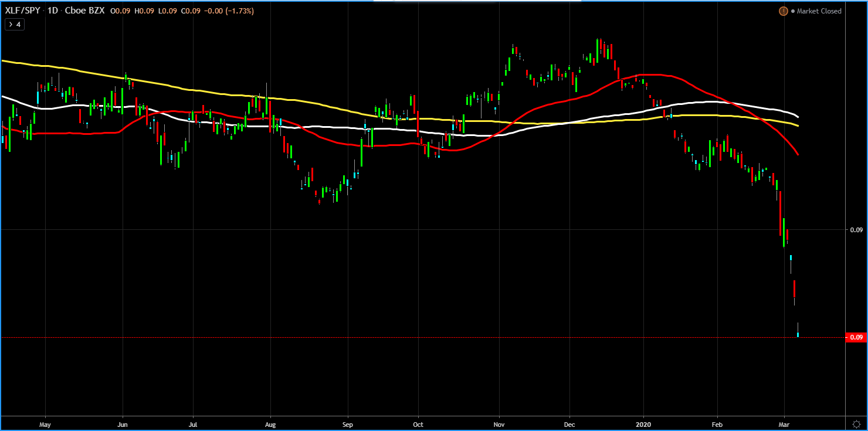This screenshot has height=431, width=868.
Task: Click the Market Closed status dot
Action: point(793,11)
